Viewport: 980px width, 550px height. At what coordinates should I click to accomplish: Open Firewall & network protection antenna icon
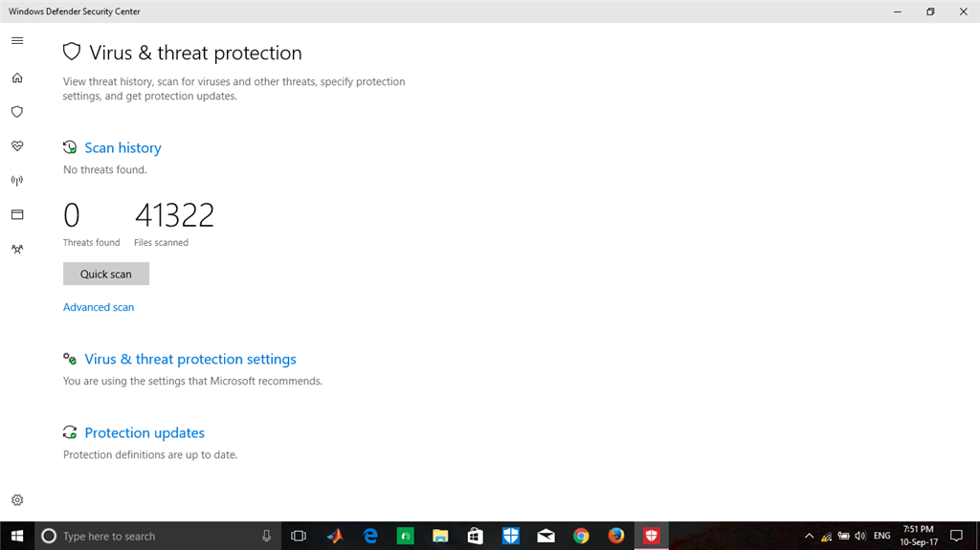[17, 181]
